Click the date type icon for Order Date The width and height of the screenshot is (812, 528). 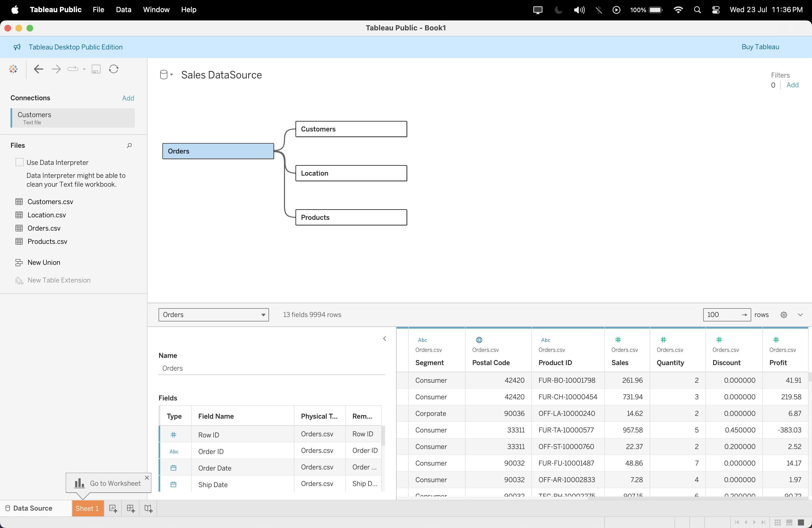click(x=173, y=468)
